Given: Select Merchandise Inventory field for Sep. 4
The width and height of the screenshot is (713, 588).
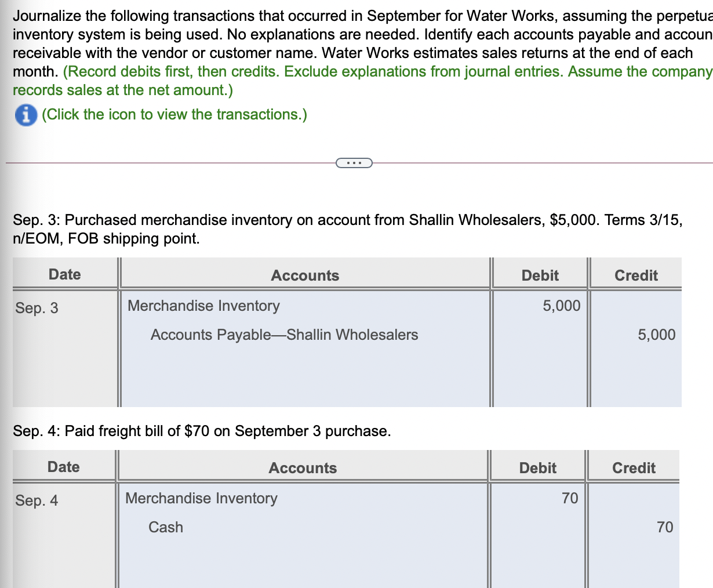Looking at the screenshot, I should (x=303, y=498).
